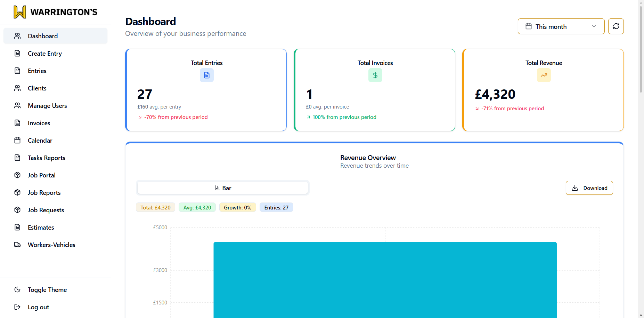
Task: Click the Manage Users people icon
Action: tap(17, 105)
